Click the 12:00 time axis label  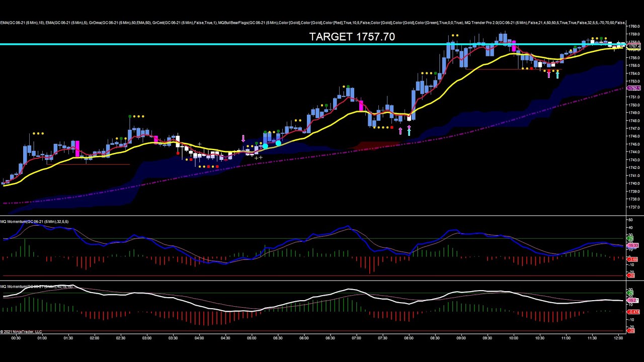point(618,338)
